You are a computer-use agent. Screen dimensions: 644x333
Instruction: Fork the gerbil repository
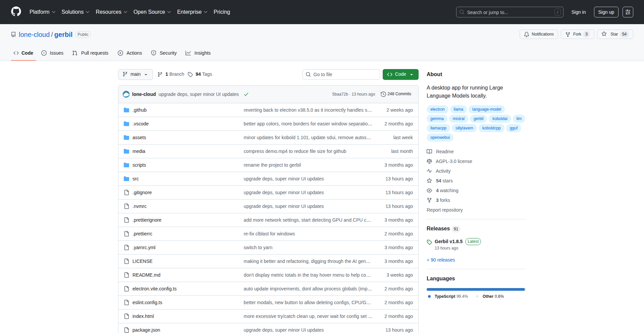coord(574,34)
